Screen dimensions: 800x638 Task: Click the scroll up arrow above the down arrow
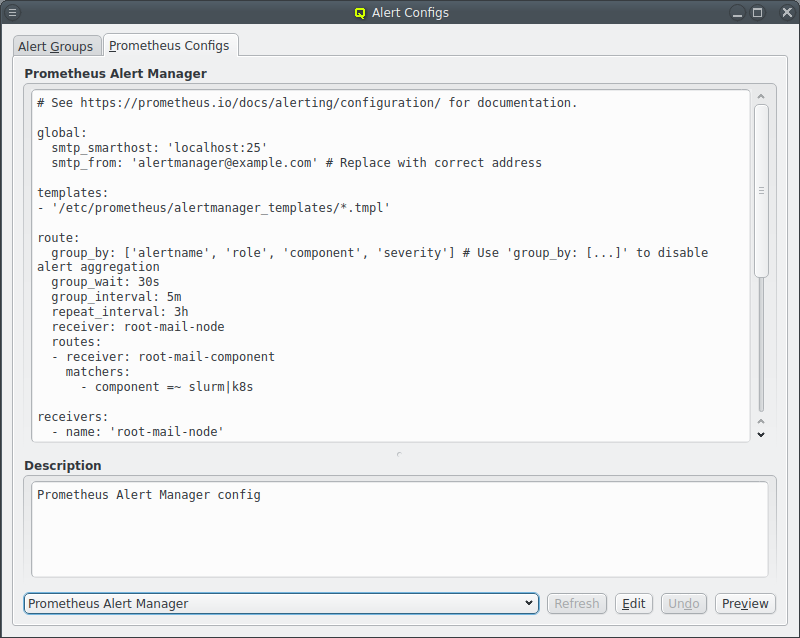pyautogui.click(x=761, y=422)
